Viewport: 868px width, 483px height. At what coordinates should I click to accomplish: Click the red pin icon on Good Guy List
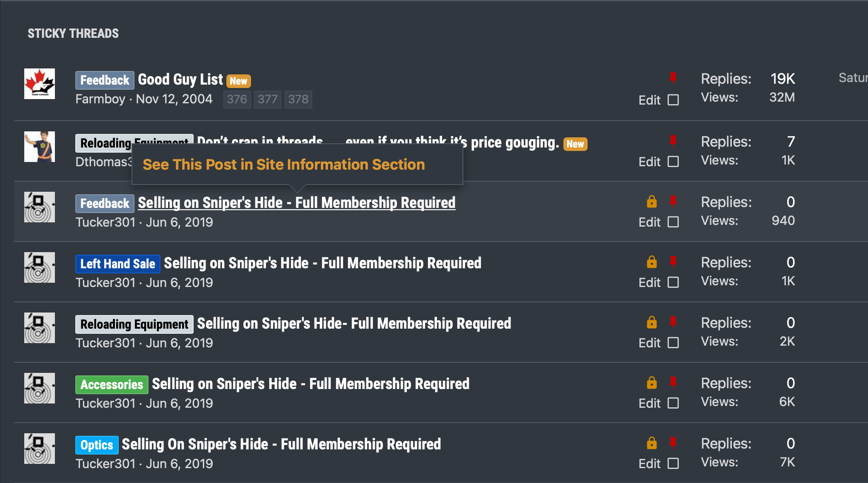(673, 78)
